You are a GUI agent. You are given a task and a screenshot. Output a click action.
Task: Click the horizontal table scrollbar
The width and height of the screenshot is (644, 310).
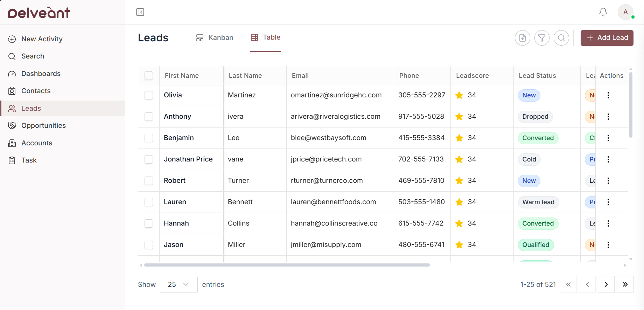click(x=287, y=265)
